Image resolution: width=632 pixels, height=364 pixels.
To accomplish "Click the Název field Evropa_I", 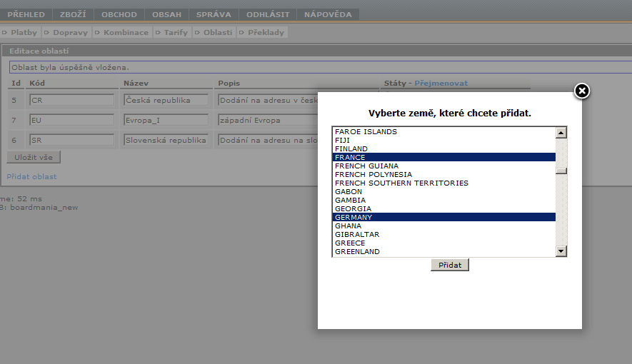I will click(166, 120).
